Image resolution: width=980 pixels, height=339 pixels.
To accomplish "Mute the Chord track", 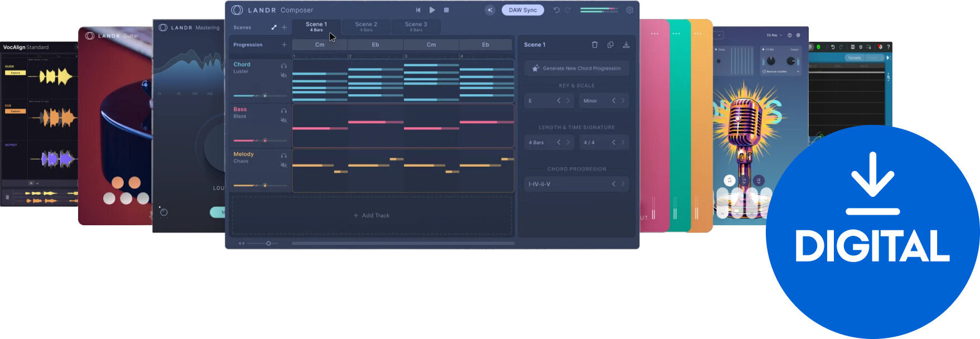I will point(284,75).
